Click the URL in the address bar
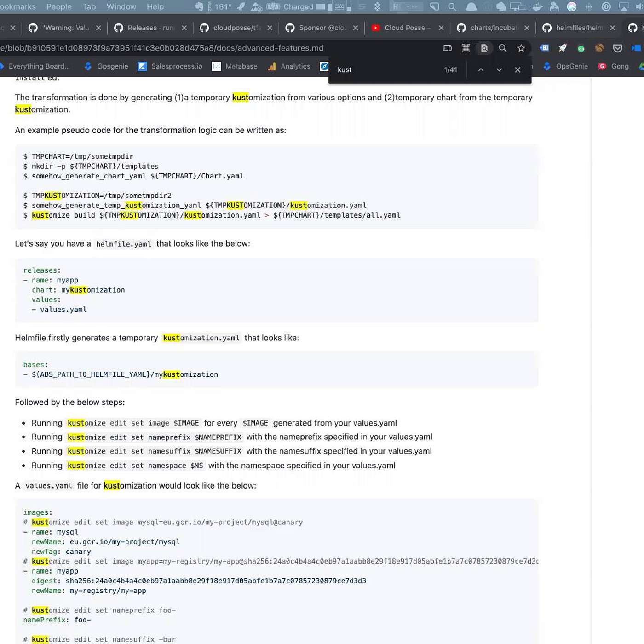 point(162,48)
